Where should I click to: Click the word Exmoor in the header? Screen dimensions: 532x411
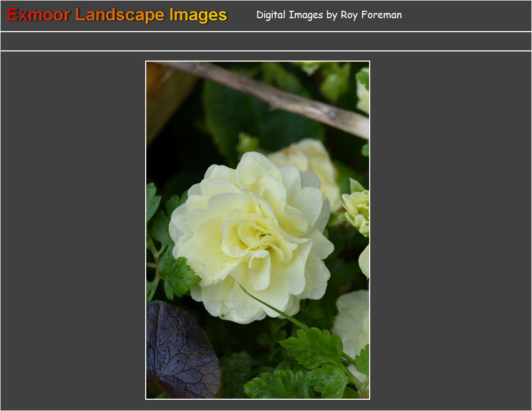(39, 15)
